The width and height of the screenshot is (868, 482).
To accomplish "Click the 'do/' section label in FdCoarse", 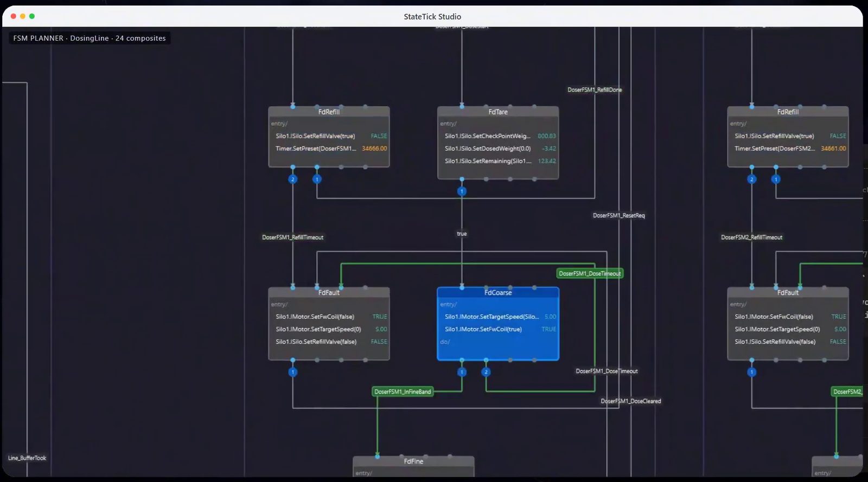I will tap(445, 342).
